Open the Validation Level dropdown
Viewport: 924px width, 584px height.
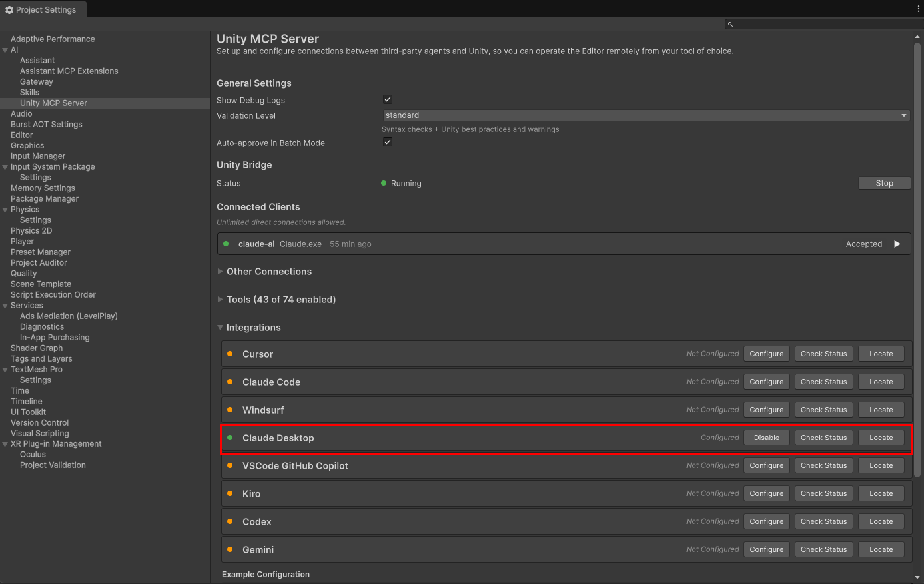(646, 115)
